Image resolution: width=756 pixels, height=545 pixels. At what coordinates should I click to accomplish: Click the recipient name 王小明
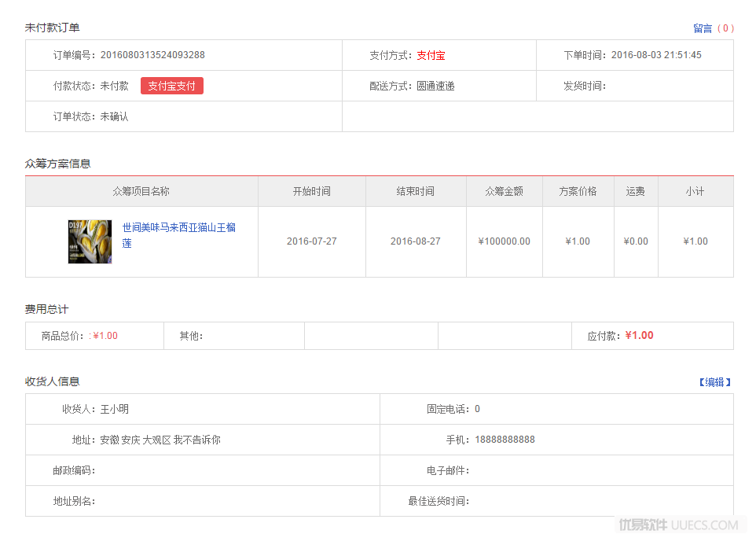[114, 410]
